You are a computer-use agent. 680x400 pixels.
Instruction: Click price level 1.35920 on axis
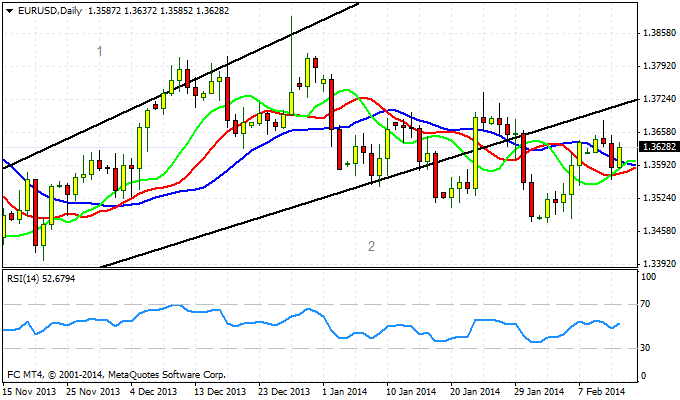point(660,165)
